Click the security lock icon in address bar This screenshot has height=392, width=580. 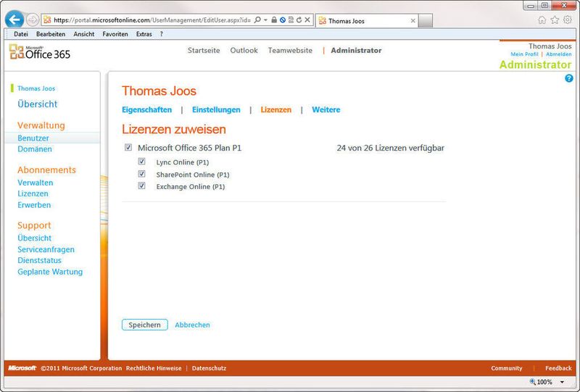point(274,20)
